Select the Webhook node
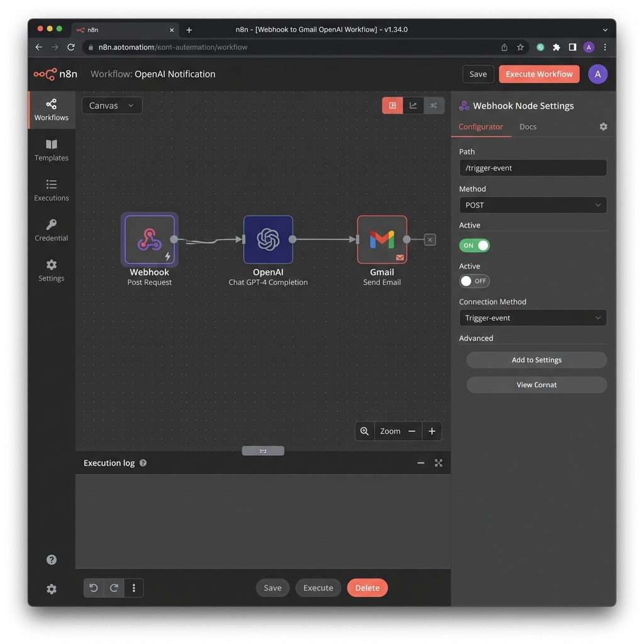This screenshot has height=644, width=644. tap(150, 240)
